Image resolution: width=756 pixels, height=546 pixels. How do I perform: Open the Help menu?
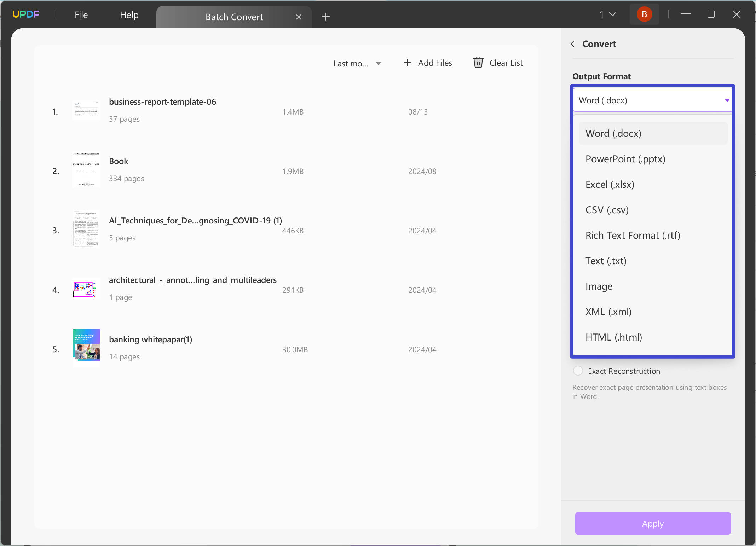pyautogui.click(x=129, y=15)
